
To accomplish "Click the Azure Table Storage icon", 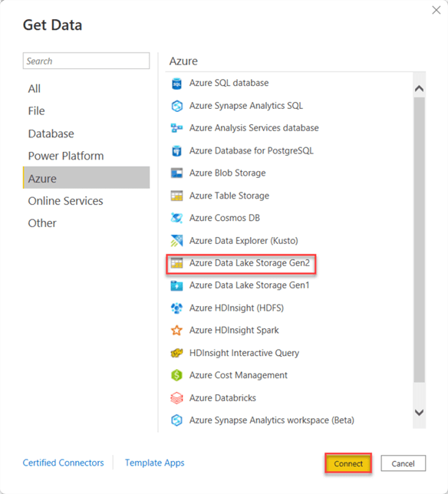I will click(x=176, y=196).
